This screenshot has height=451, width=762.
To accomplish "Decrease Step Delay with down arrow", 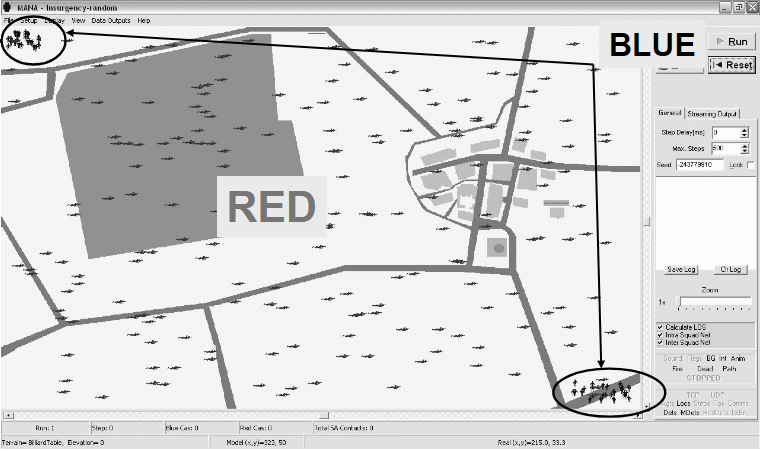I will click(x=745, y=136).
